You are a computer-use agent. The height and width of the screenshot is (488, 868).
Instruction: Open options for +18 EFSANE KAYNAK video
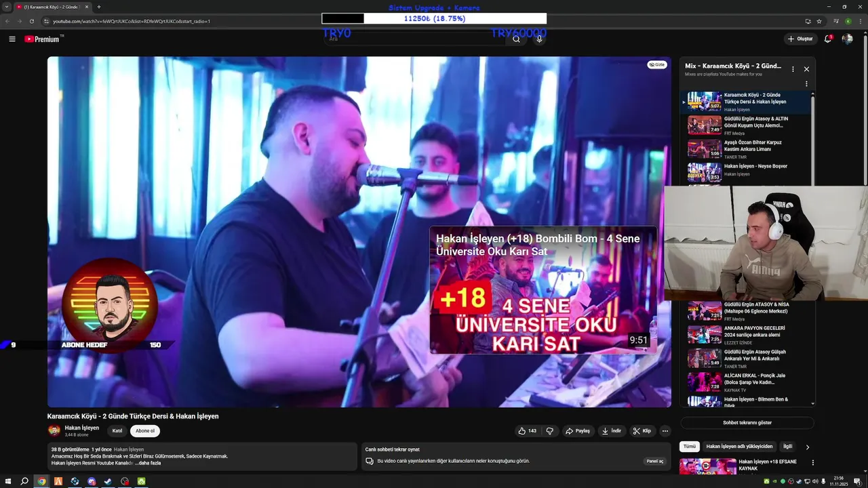pyautogui.click(x=812, y=463)
